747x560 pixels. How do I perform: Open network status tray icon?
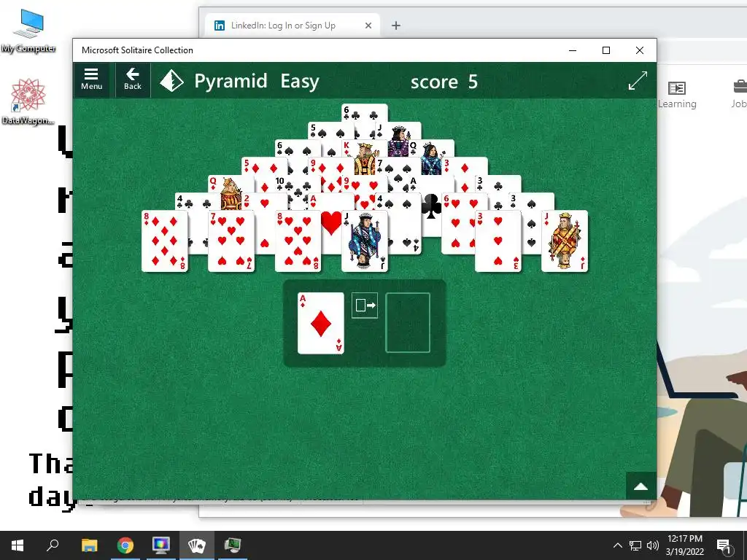click(635, 545)
